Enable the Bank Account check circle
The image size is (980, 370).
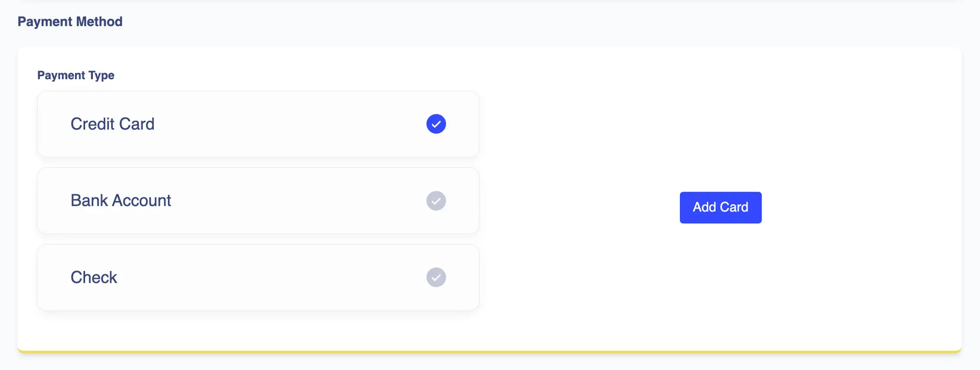[436, 201]
